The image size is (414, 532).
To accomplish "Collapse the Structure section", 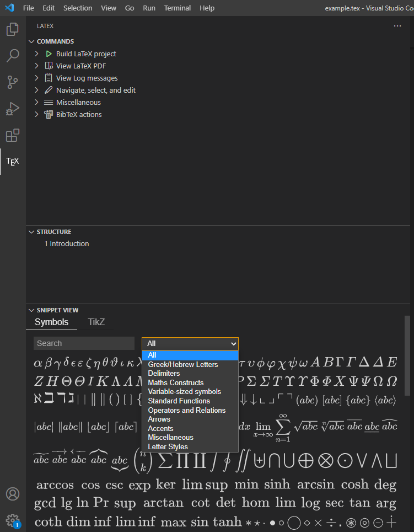I will tap(31, 232).
